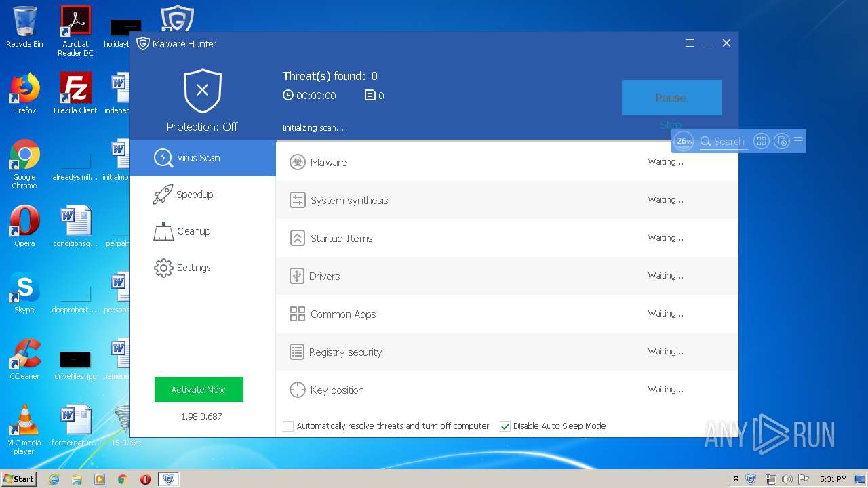Select the Registry security row text
This screenshot has width=868, height=488.
tap(345, 352)
